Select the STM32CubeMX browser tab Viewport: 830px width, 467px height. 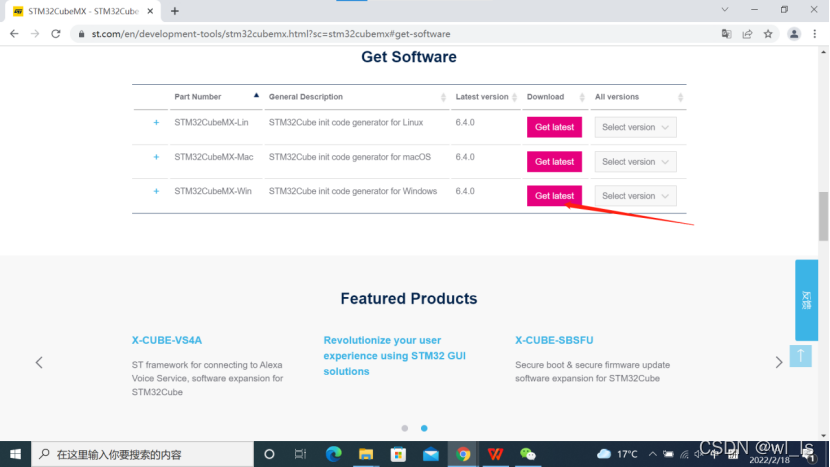pyautogui.click(x=82, y=11)
